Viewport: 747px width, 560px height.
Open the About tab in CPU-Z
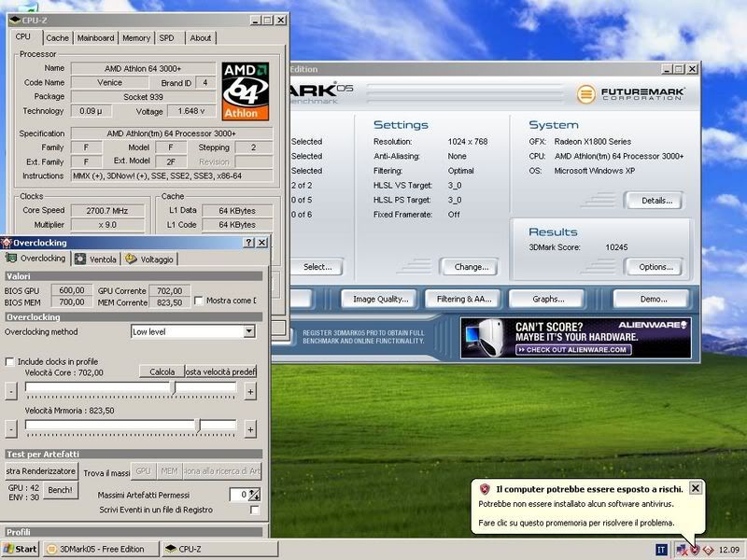[x=201, y=37]
